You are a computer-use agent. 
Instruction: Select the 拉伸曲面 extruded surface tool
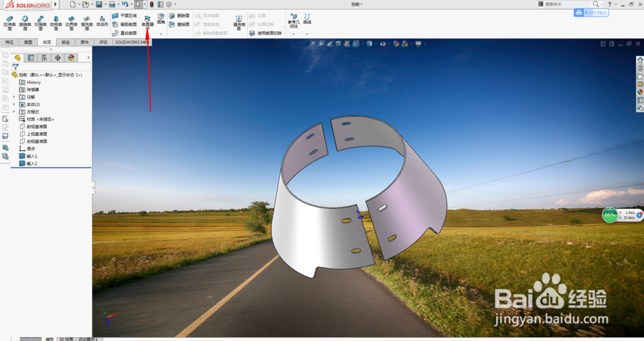[10, 23]
